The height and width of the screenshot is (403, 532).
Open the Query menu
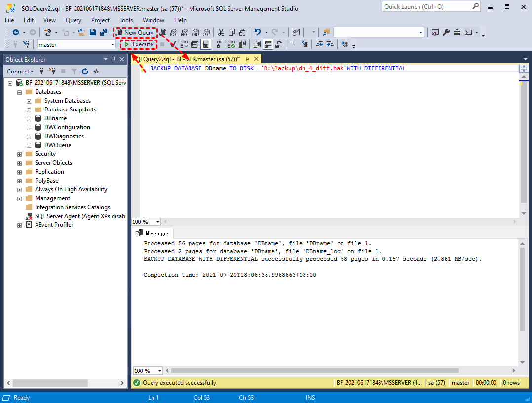click(x=73, y=20)
